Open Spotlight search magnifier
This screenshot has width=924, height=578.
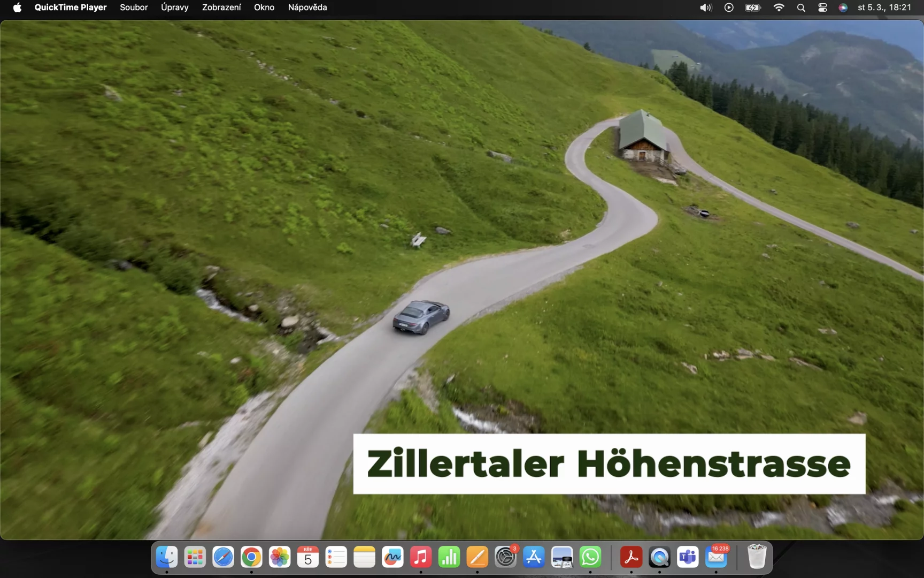tap(801, 7)
